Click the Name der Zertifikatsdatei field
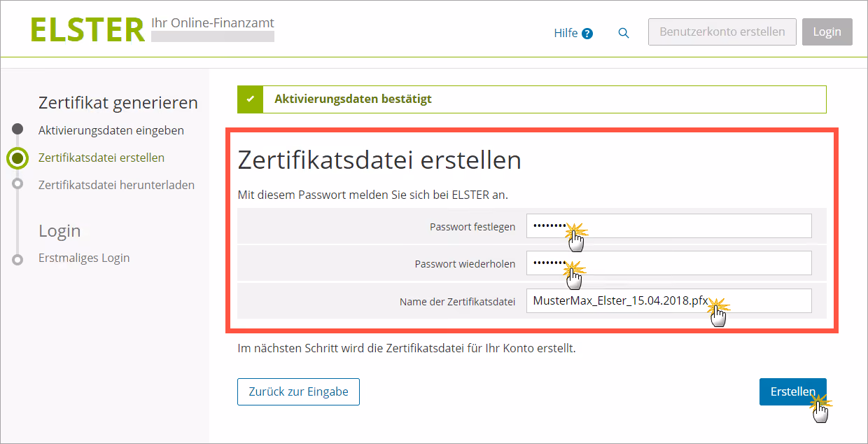868x444 pixels. (669, 301)
